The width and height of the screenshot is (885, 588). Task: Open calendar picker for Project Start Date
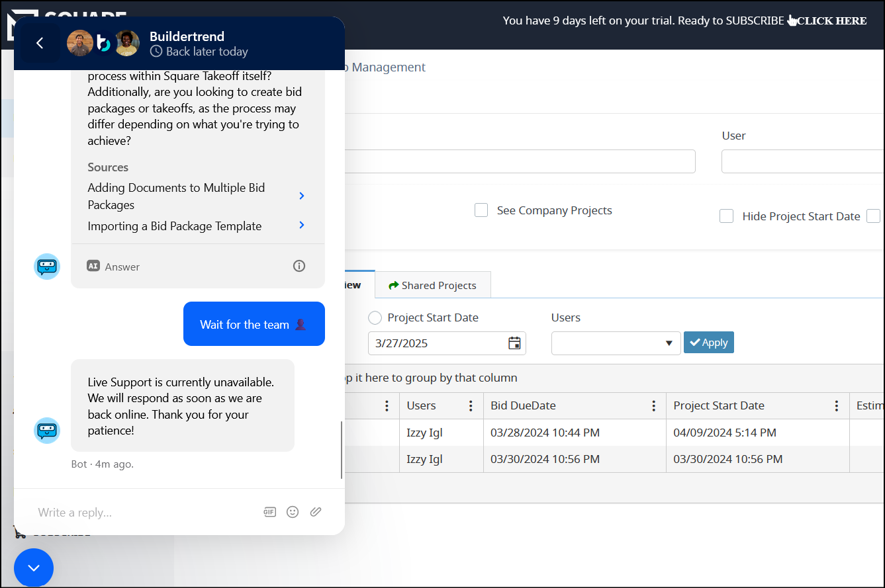click(x=514, y=343)
